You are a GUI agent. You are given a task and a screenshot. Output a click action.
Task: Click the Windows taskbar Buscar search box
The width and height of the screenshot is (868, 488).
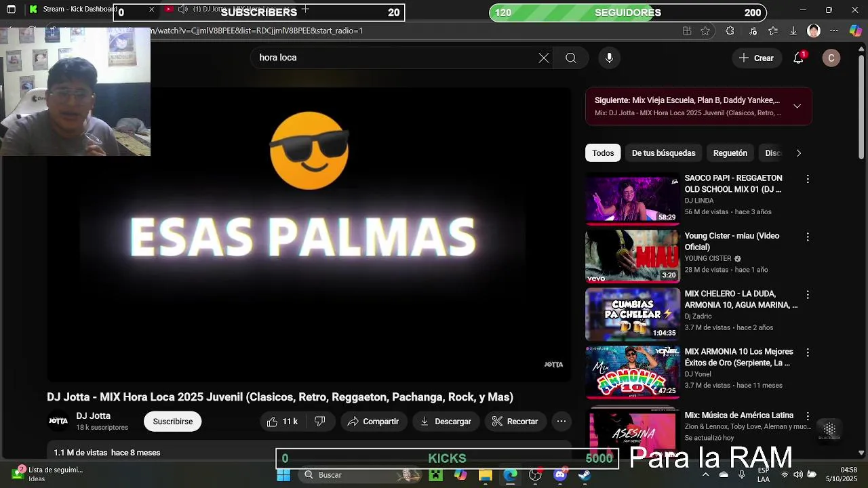tap(361, 475)
